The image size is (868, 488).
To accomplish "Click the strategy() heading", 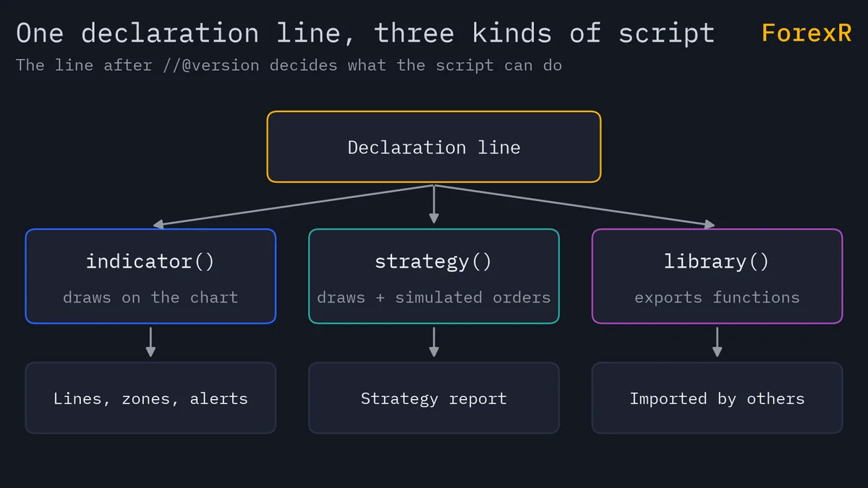I will (433, 261).
